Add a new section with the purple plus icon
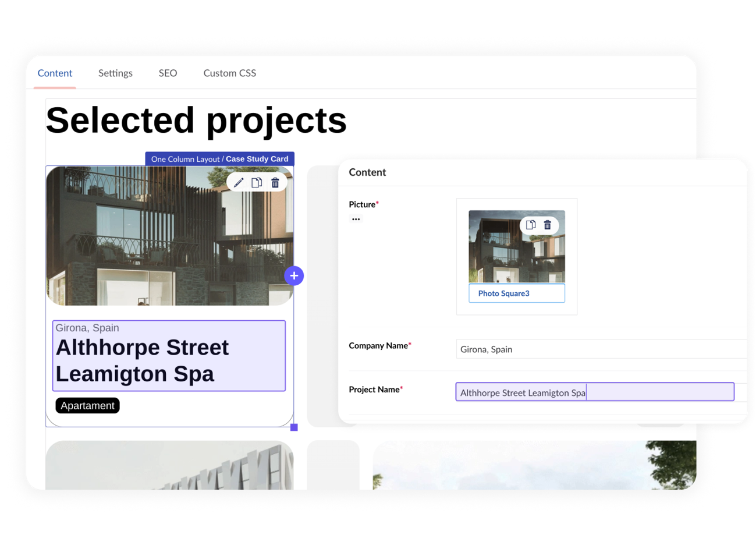 (294, 276)
